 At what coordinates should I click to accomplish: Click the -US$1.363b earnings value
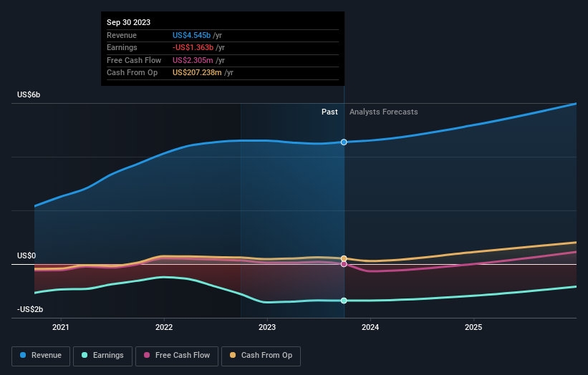193,47
